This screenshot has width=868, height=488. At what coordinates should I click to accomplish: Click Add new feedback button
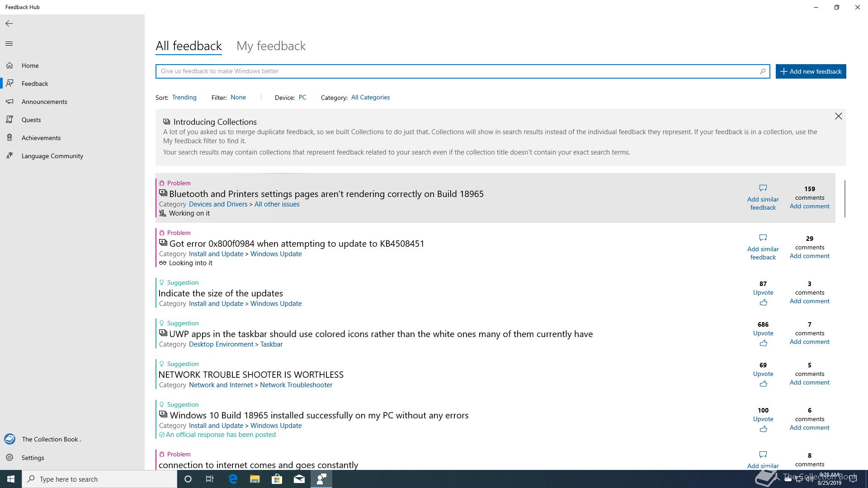point(811,71)
